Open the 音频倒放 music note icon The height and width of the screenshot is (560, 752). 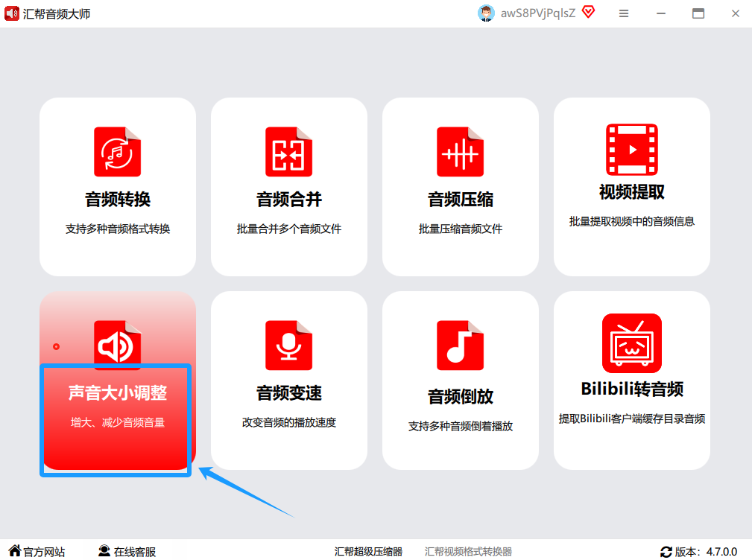pos(461,345)
